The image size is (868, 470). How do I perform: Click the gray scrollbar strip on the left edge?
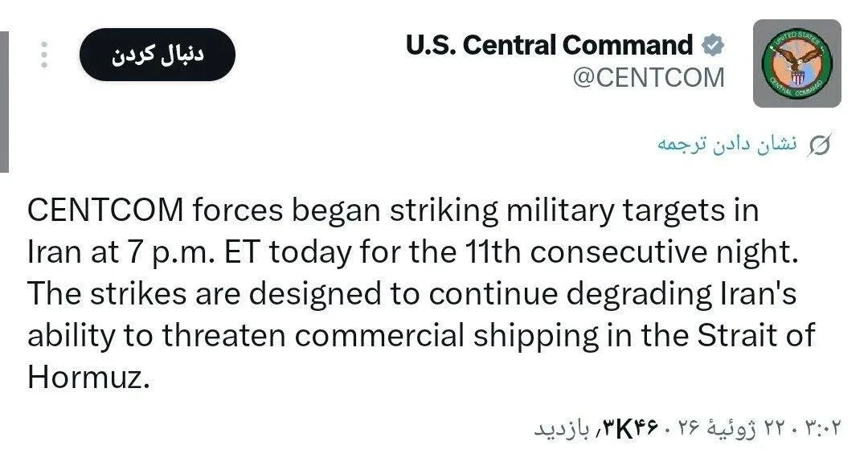pos(4,102)
